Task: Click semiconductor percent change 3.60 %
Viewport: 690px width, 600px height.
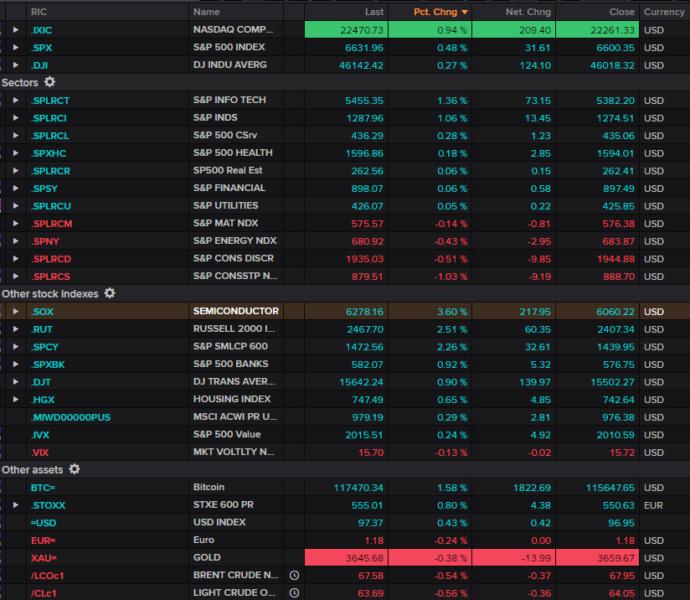Action: click(x=452, y=312)
